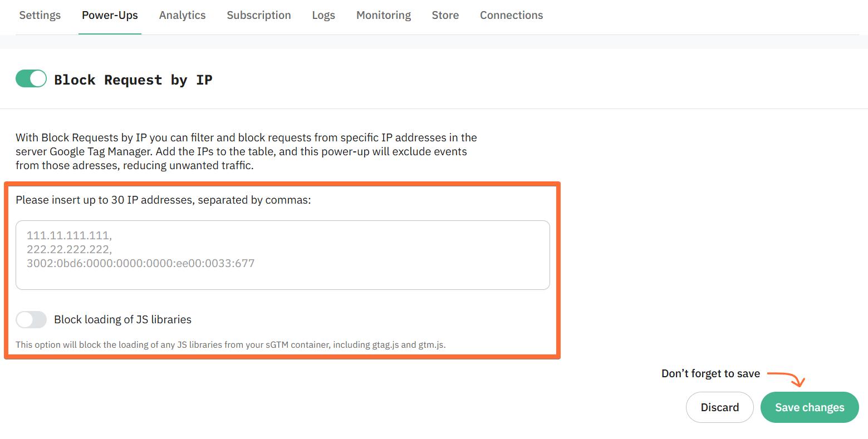Click the Discard button

point(720,407)
